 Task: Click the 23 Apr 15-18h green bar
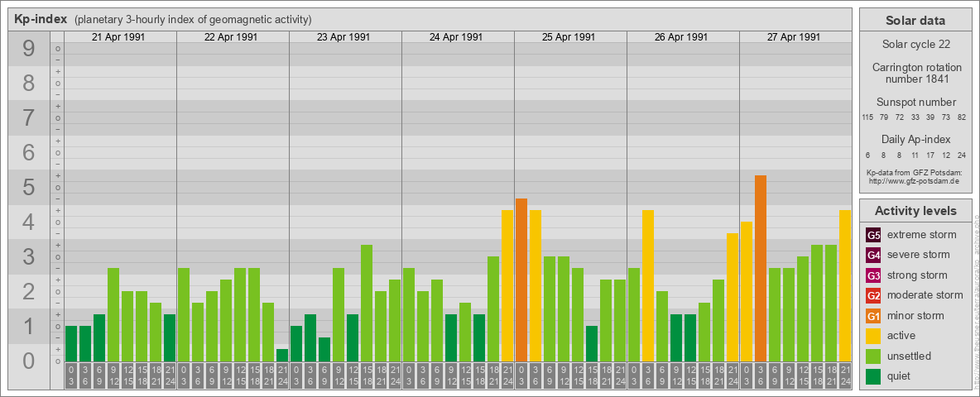pos(366,304)
